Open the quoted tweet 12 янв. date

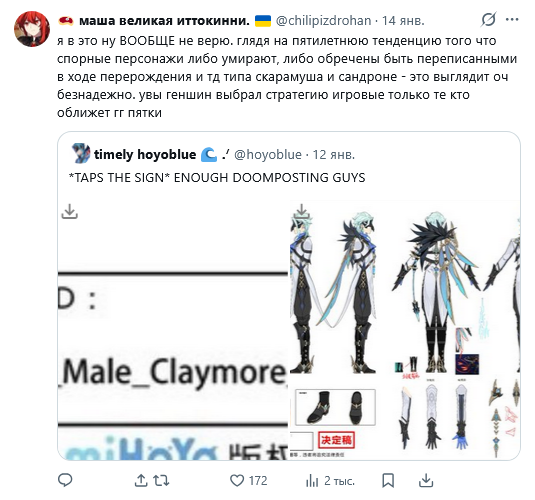(334, 155)
